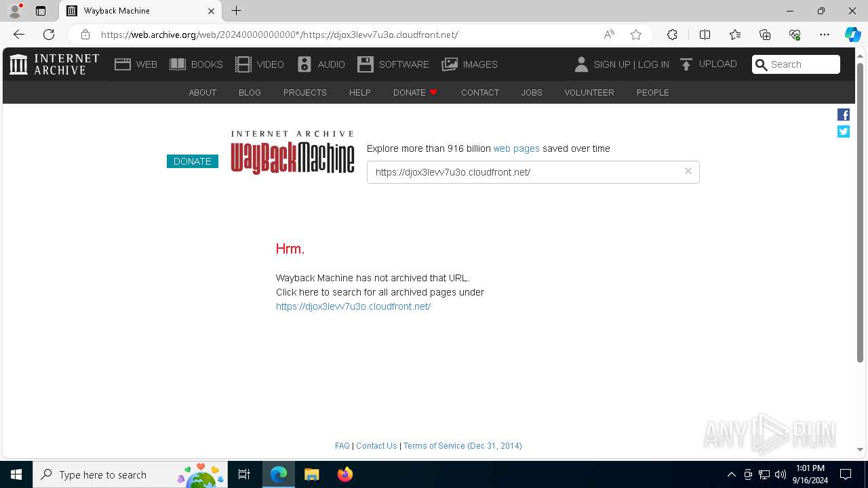The width and height of the screenshot is (868, 488).
Task: Go back with browser back arrow
Action: click(19, 35)
